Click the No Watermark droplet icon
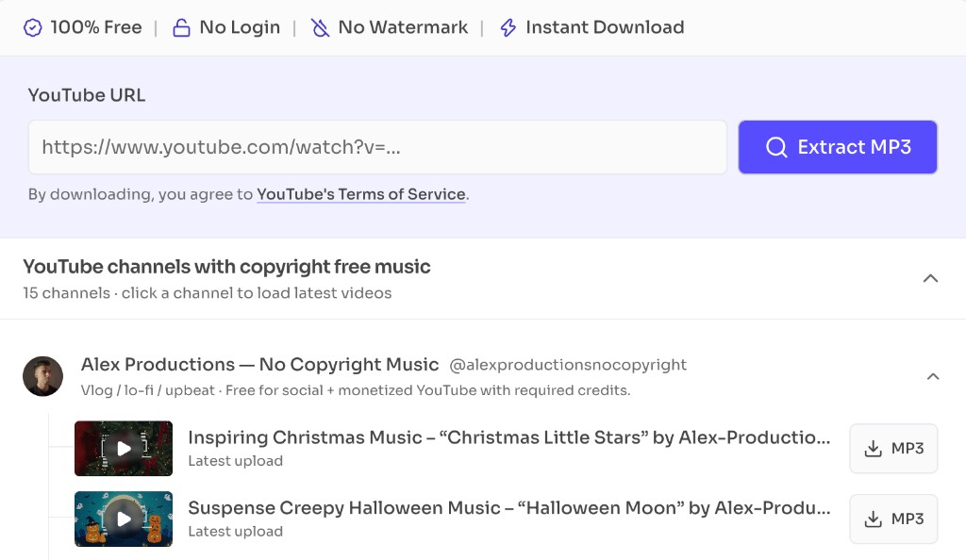966x560 pixels. coord(320,27)
